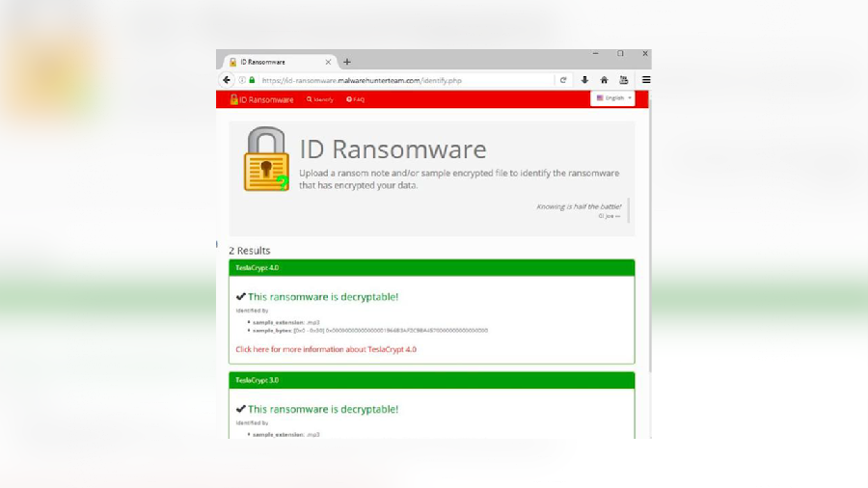
Task: Open site information icon in address bar
Action: click(x=242, y=80)
